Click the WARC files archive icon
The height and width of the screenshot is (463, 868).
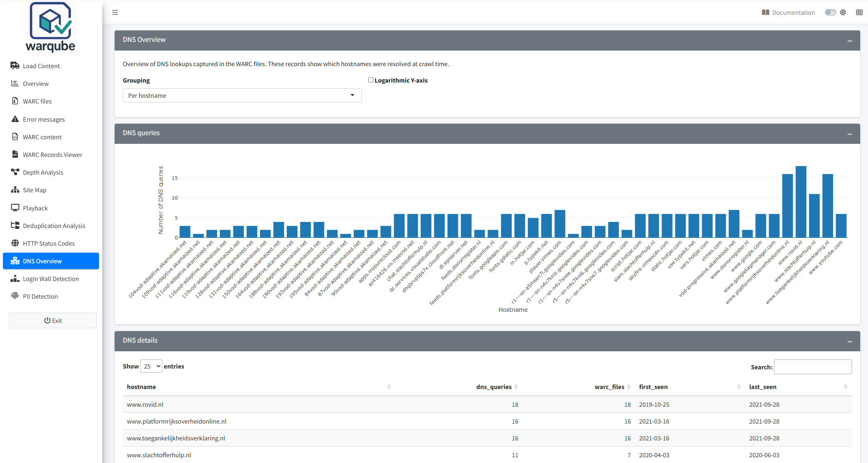coord(15,101)
